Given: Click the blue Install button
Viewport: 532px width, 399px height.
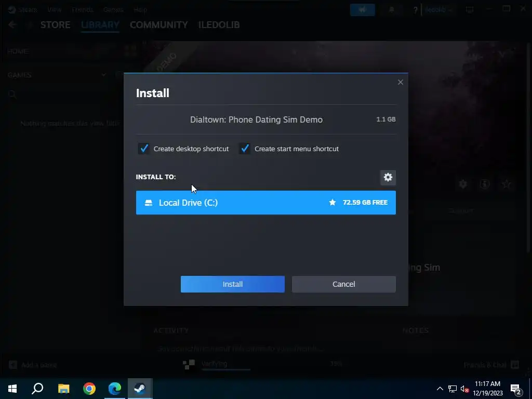Looking at the screenshot, I should (x=232, y=284).
